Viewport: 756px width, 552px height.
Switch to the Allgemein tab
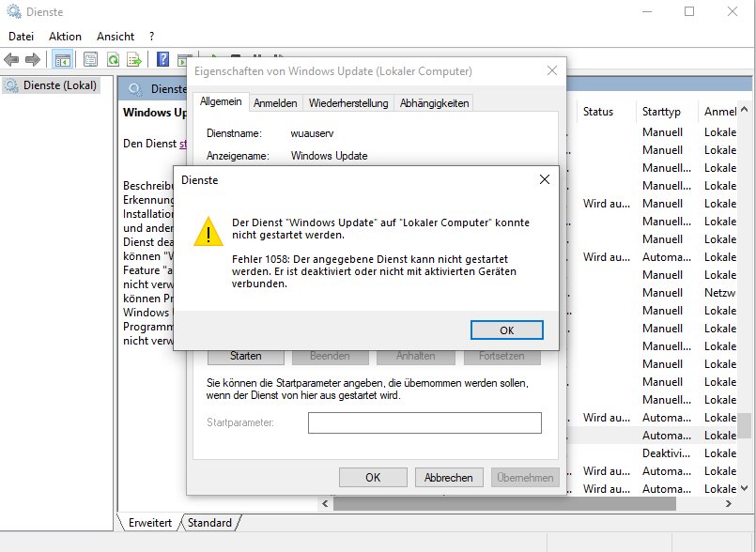221,101
